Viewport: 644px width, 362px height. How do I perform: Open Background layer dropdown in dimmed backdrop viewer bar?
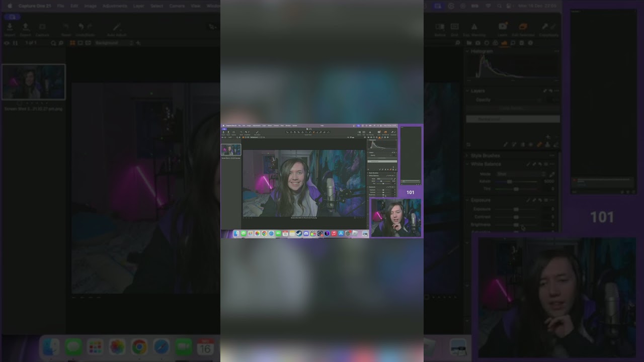pyautogui.click(x=113, y=43)
